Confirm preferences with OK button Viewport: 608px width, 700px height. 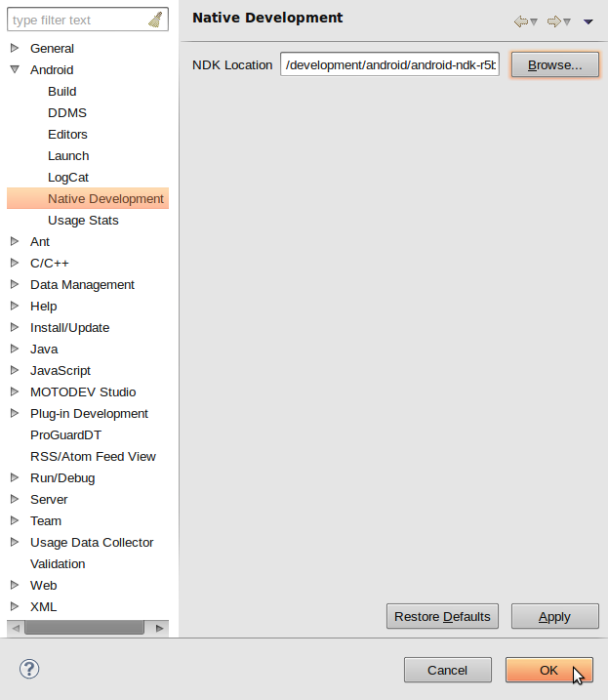[x=549, y=670]
